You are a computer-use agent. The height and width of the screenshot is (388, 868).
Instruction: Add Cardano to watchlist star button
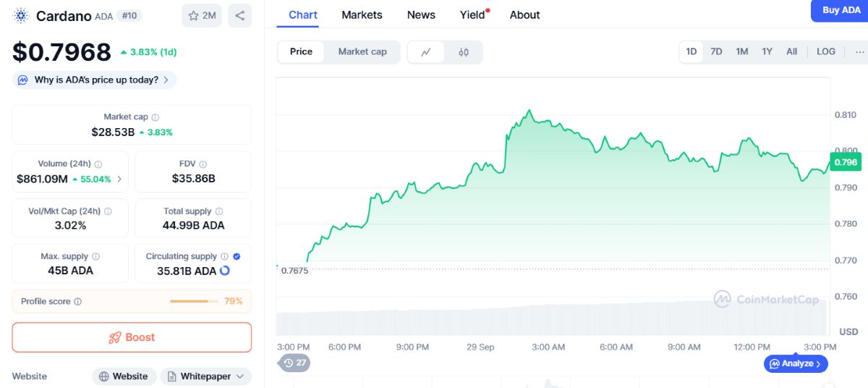(x=202, y=15)
